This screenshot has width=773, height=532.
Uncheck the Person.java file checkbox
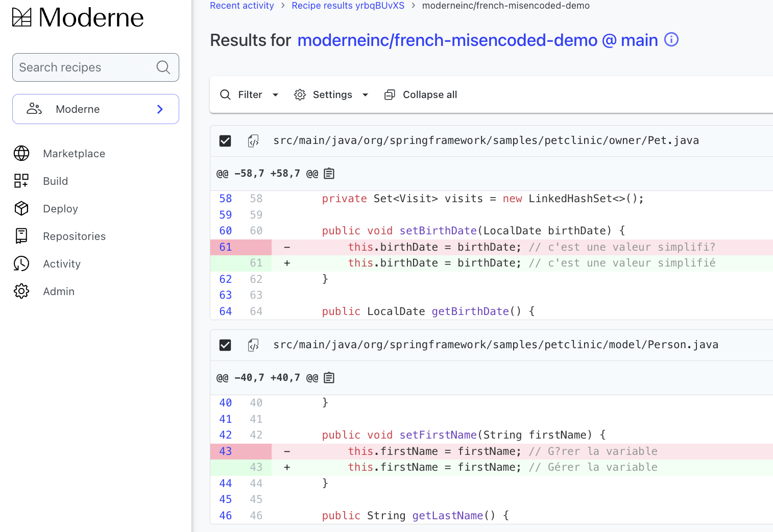225,345
